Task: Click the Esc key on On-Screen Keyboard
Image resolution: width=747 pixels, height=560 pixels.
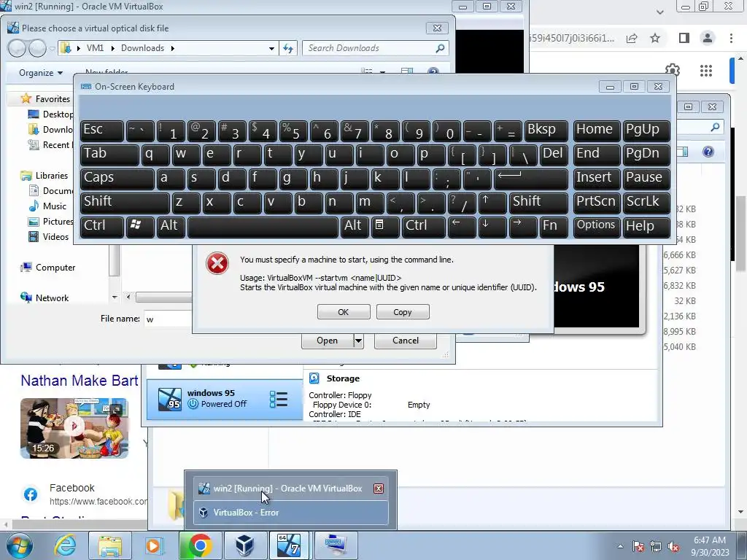Action: [x=102, y=131]
